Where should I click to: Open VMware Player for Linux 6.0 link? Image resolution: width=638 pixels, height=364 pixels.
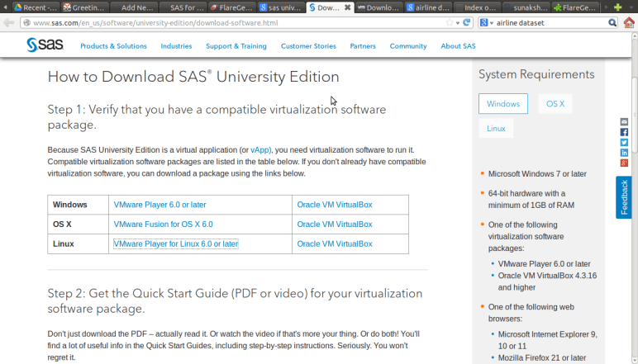point(176,243)
